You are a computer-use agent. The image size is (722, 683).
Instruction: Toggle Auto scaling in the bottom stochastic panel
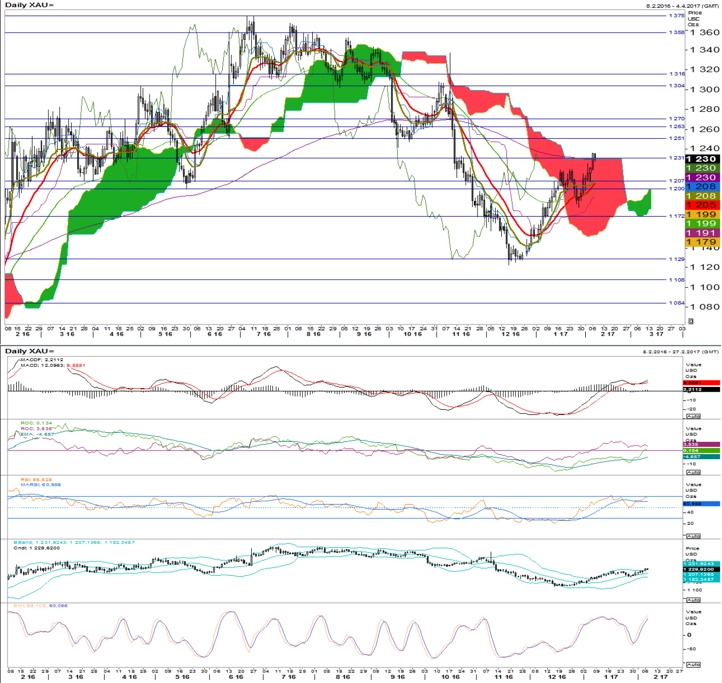pos(693,664)
